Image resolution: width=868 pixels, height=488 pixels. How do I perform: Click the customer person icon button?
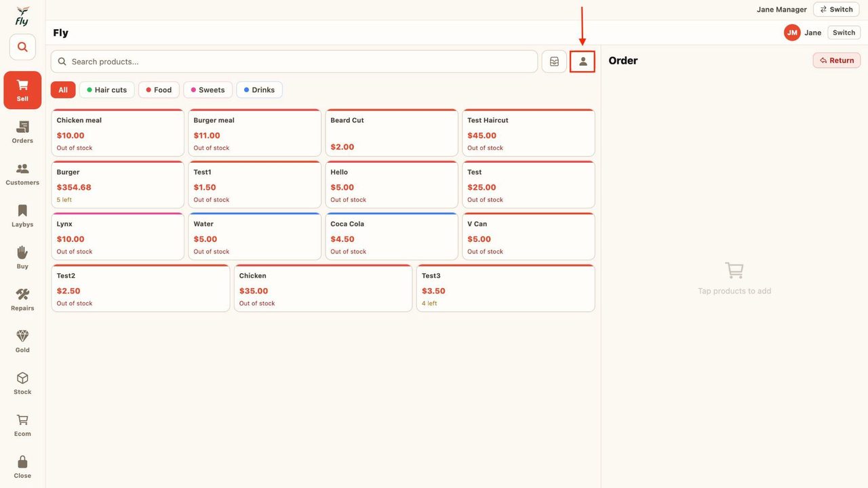[x=583, y=62]
